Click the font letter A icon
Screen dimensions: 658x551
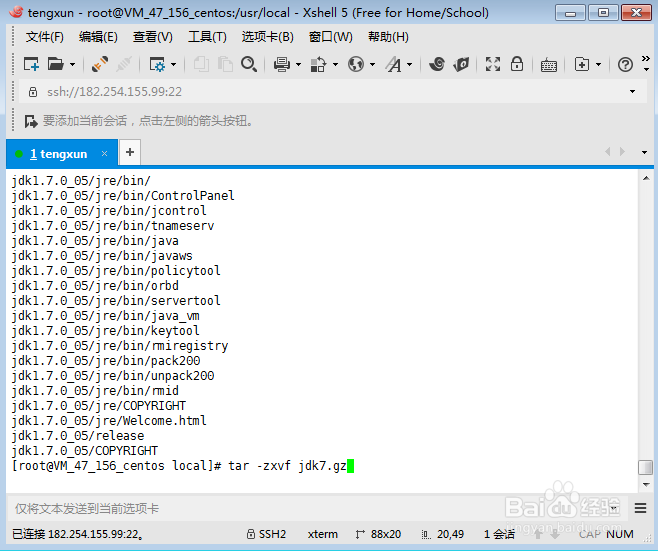point(394,64)
